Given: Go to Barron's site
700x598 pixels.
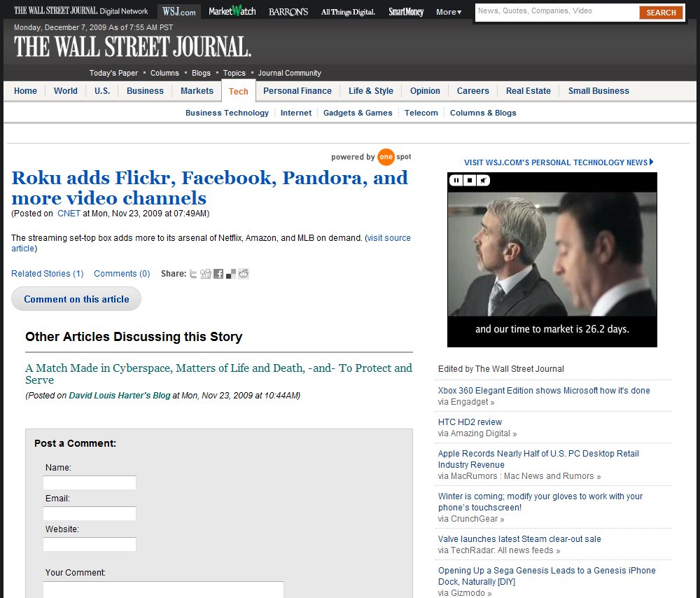Looking at the screenshot, I should [288, 12].
